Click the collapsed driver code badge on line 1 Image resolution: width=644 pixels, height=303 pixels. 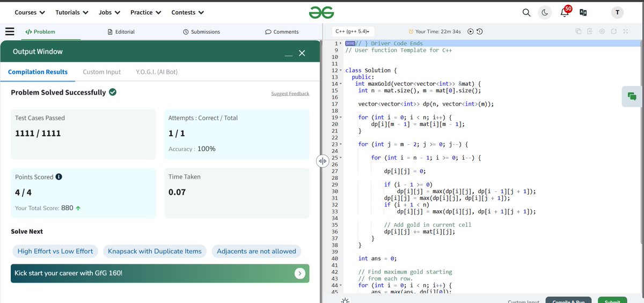tap(350, 43)
